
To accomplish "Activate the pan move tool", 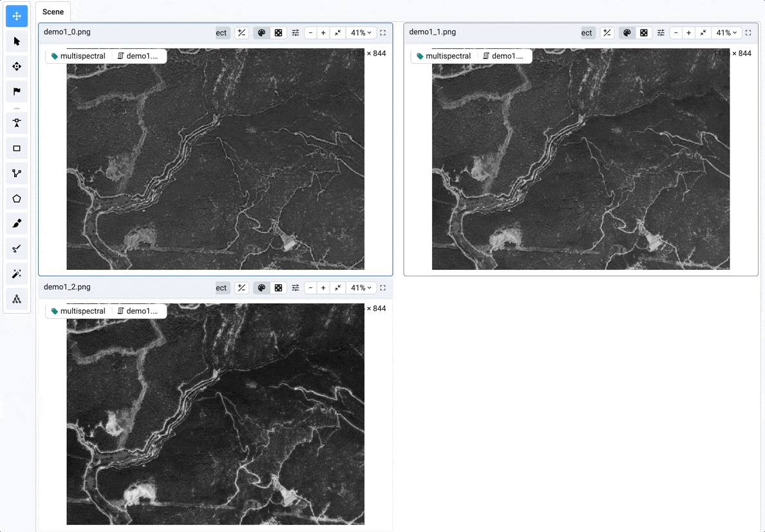I will click(x=17, y=16).
